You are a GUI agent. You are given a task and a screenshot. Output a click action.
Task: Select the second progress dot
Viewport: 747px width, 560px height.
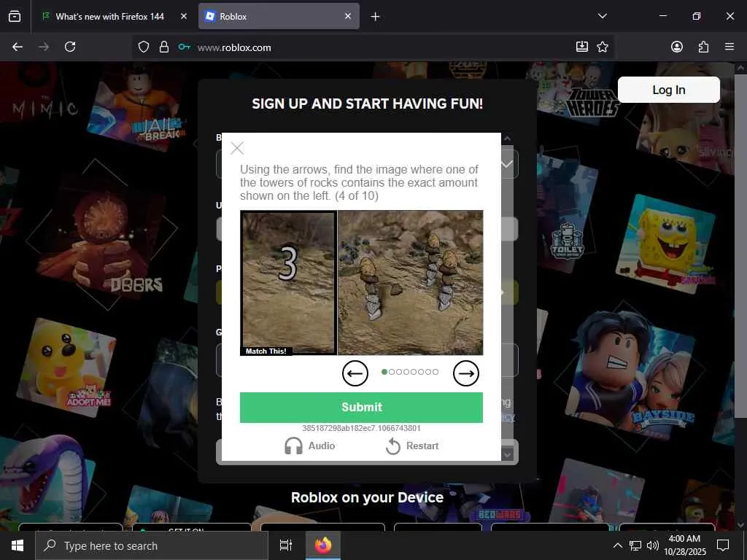[392, 372]
